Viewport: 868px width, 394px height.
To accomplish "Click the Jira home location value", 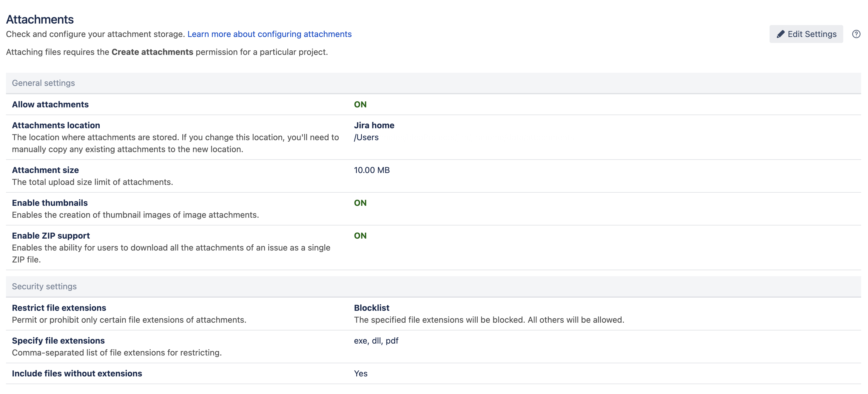I will coord(374,125).
